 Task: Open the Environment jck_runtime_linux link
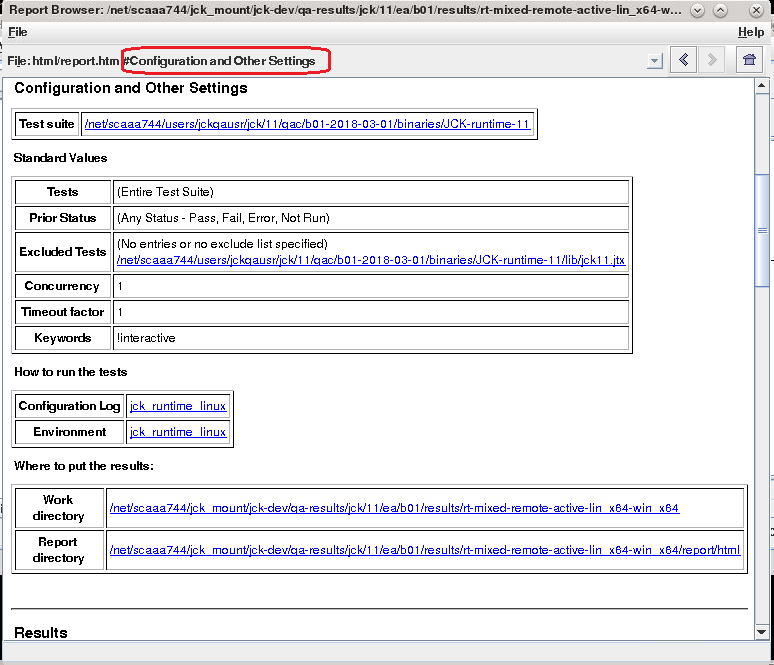[178, 432]
